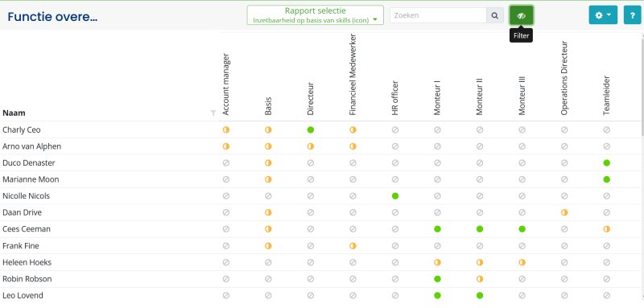Image resolution: width=644 pixels, height=308 pixels.
Task: Click Daan Drive's Basis half icon
Action: tap(268, 212)
